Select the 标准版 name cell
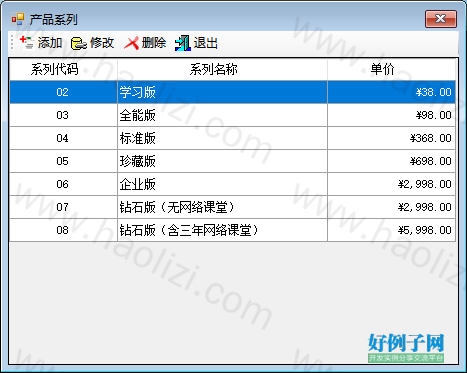 tap(222, 138)
